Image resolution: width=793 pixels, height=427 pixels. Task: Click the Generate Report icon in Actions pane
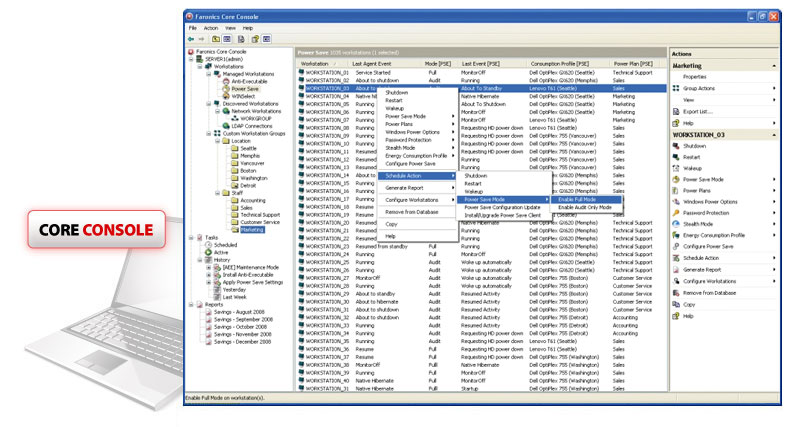(x=676, y=269)
